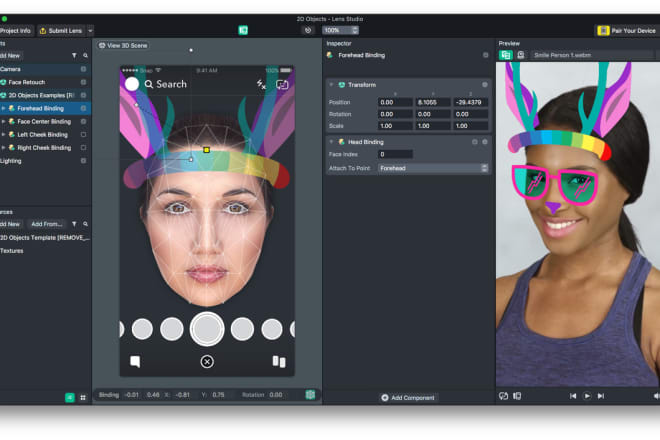Click the Objects panel filter icon
Image resolution: width=660 pixels, height=440 pixels.
pyautogui.click(x=74, y=56)
